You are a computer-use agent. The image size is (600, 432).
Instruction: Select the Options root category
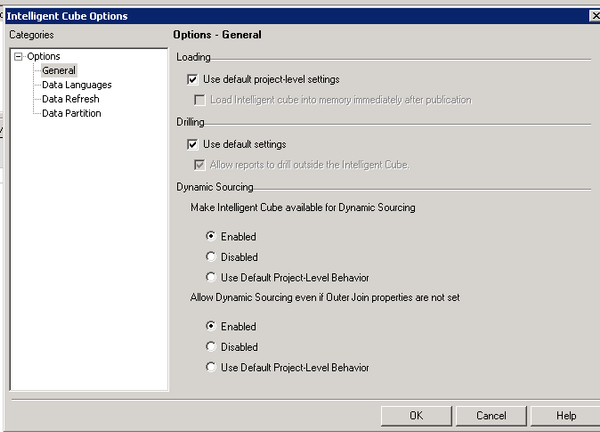pyautogui.click(x=43, y=57)
